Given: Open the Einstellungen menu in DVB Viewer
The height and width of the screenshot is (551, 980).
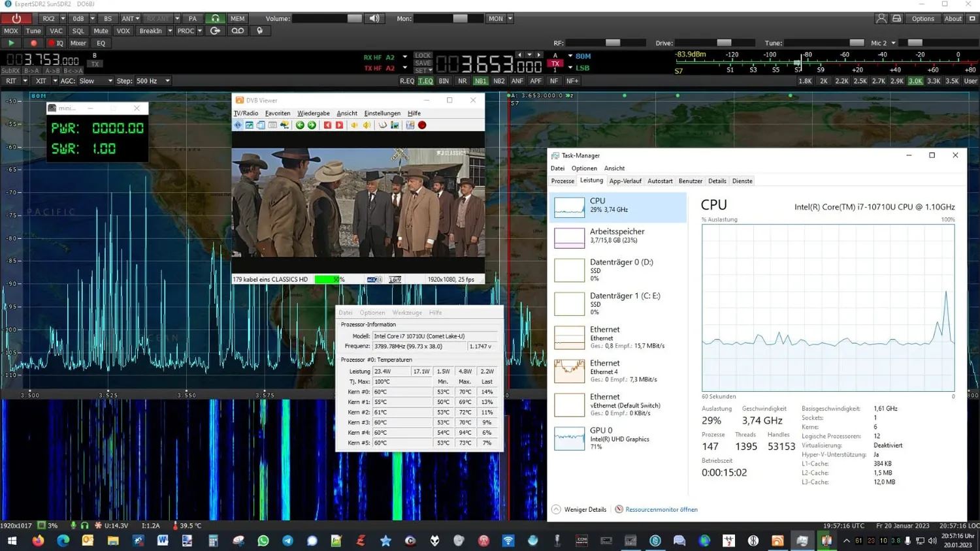Looking at the screenshot, I should pos(382,113).
